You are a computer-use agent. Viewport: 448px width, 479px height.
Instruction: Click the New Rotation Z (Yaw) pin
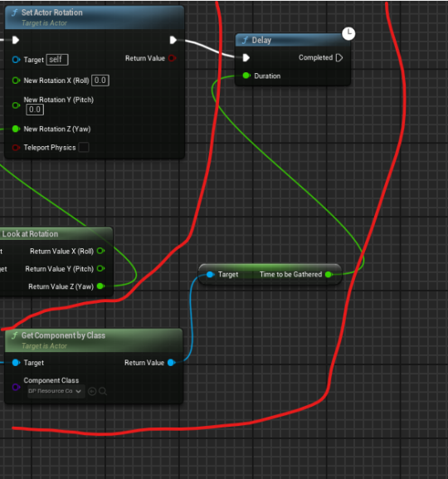coord(16,129)
